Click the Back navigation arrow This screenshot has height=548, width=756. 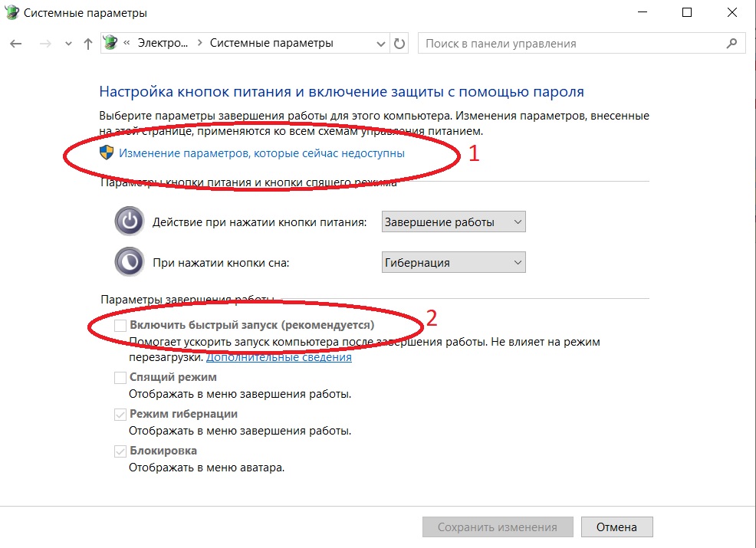pos(16,44)
